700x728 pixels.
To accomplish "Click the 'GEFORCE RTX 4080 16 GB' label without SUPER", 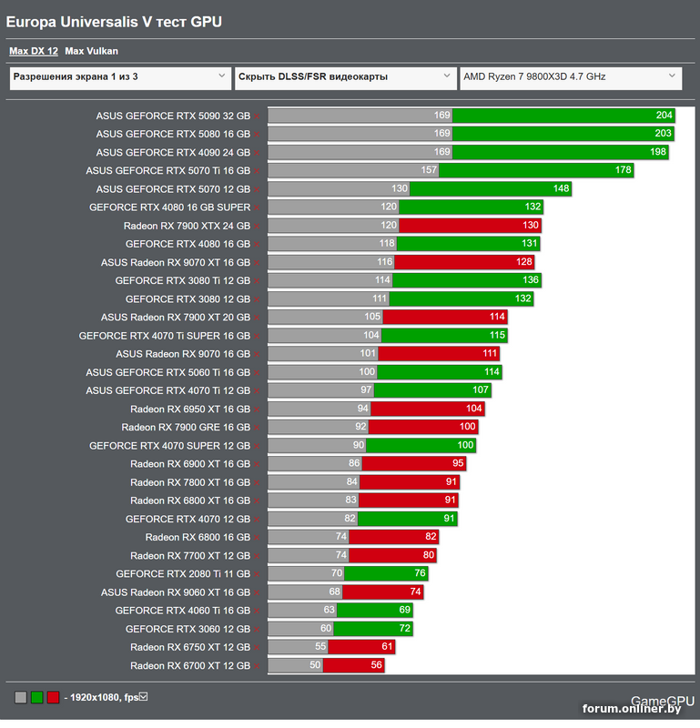I will click(x=188, y=244).
